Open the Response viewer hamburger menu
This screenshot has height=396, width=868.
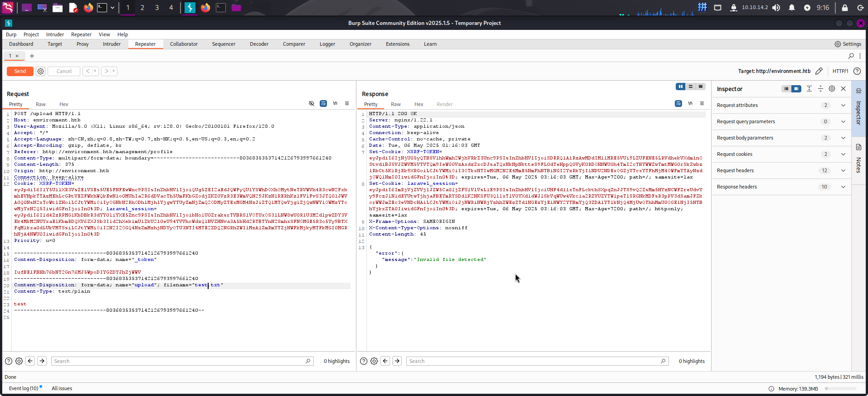[x=702, y=104]
